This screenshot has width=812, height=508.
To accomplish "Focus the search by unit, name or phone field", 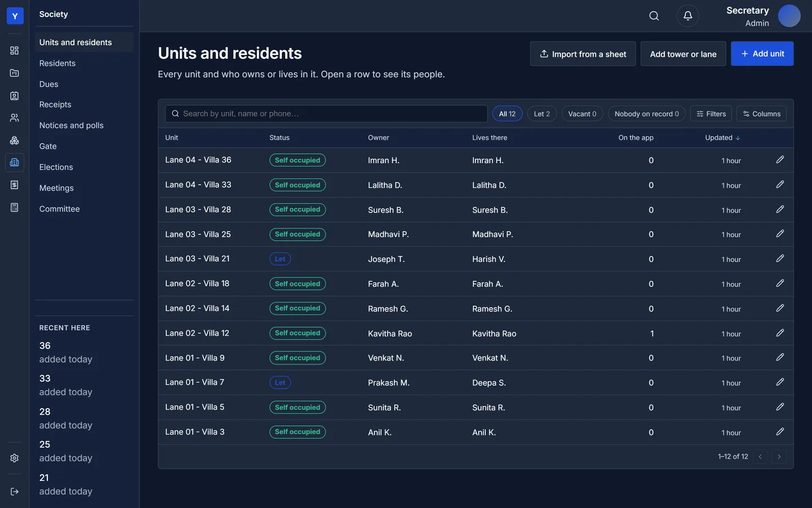I will (x=326, y=113).
